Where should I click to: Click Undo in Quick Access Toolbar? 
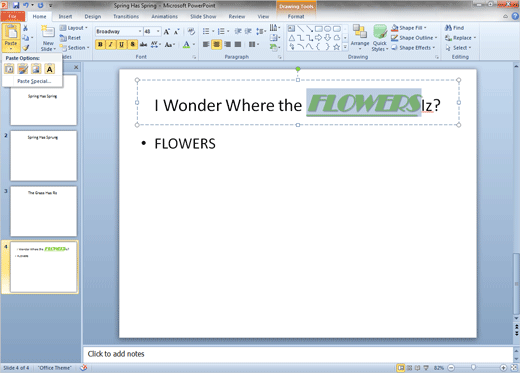[26, 5]
